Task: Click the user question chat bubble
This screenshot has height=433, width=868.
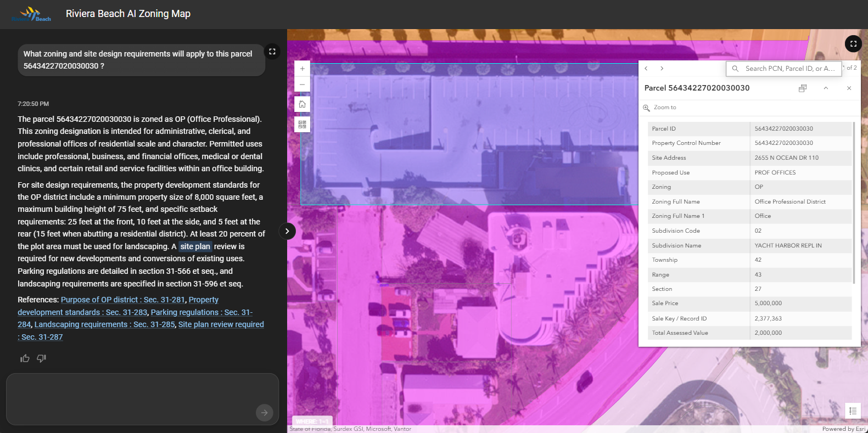Action: point(141,60)
